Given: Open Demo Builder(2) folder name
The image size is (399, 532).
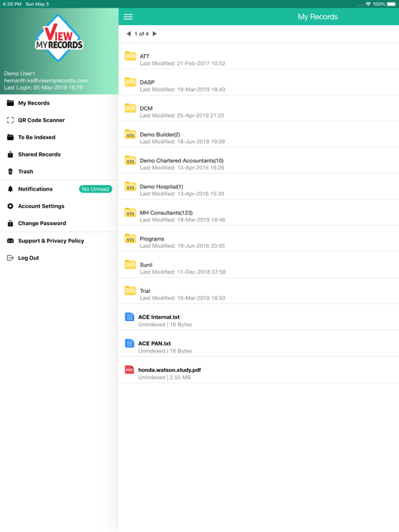Looking at the screenshot, I should (160, 134).
